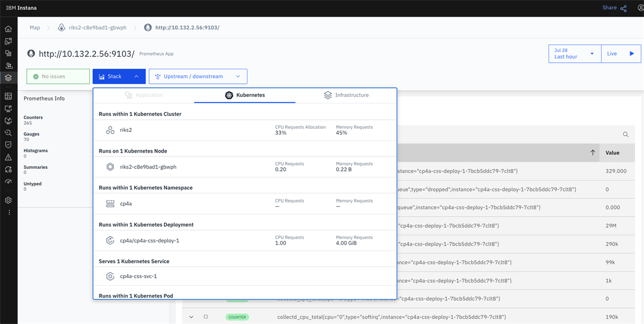
Task: Click the cp4a-css-deploy-1 deployment icon
Action: click(110, 240)
